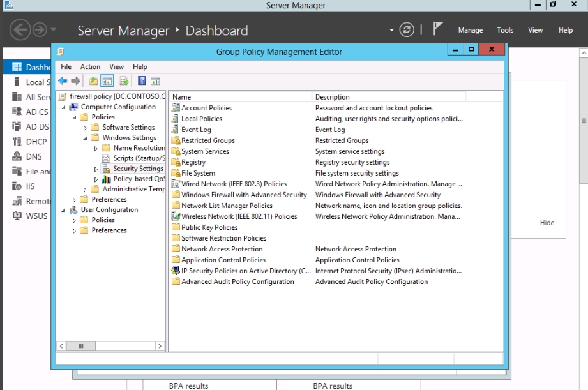Image resolution: width=588 pixels, height=390 pixels.
Task: Open Server Manager notifications flag
Action: [437, 29]
